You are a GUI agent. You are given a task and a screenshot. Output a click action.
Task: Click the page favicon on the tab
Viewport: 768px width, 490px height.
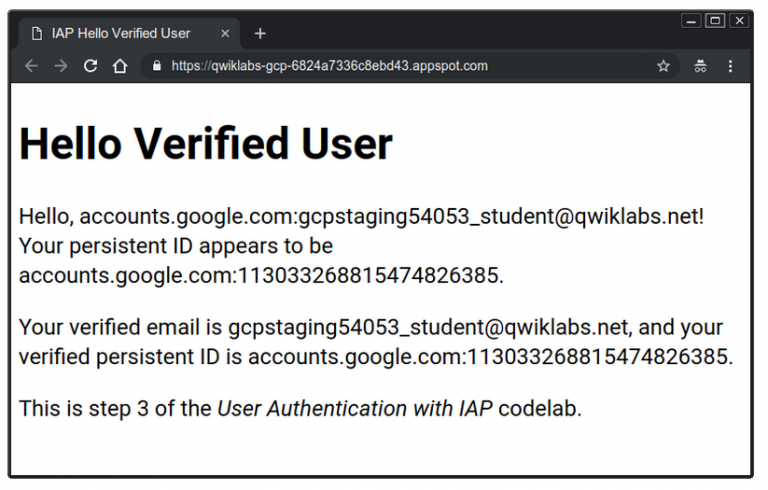tap(37, 33)
